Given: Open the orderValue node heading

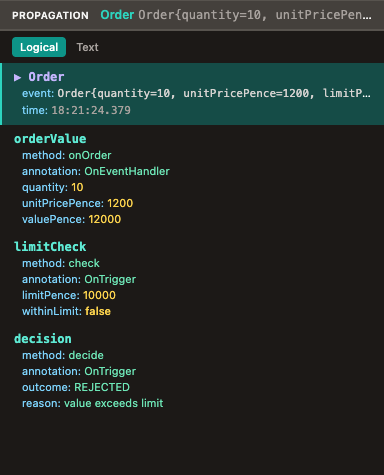Looking at the screenshot, I should point(50,139).
